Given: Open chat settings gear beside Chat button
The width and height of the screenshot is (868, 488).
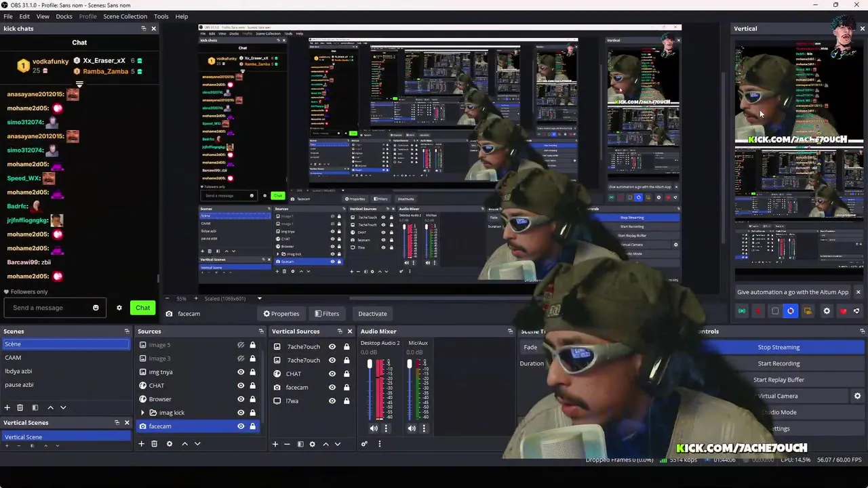Looking at the screenshot, I should (119, 308).
